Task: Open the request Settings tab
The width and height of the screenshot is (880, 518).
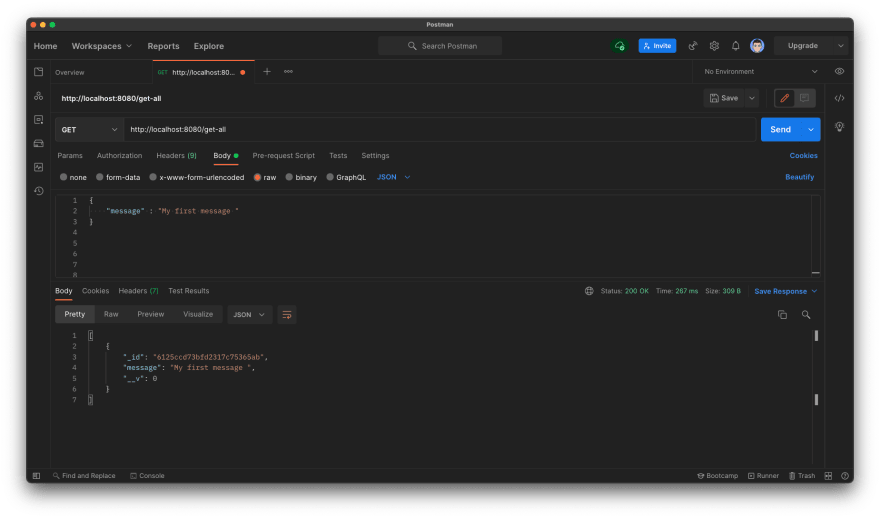Action: [375, 156]
